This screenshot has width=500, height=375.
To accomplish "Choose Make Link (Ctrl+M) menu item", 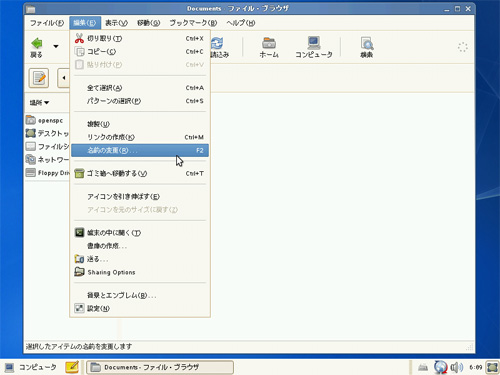I will (140, 137).
